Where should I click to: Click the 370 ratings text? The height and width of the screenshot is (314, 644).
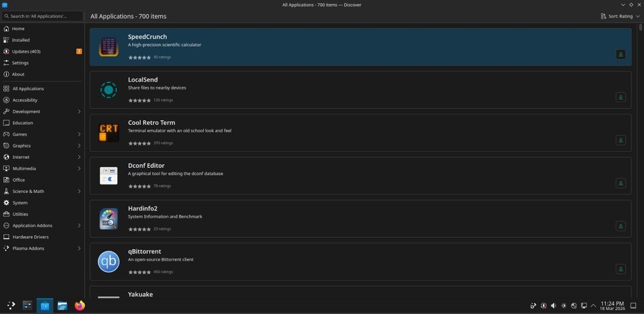[163, 143]
